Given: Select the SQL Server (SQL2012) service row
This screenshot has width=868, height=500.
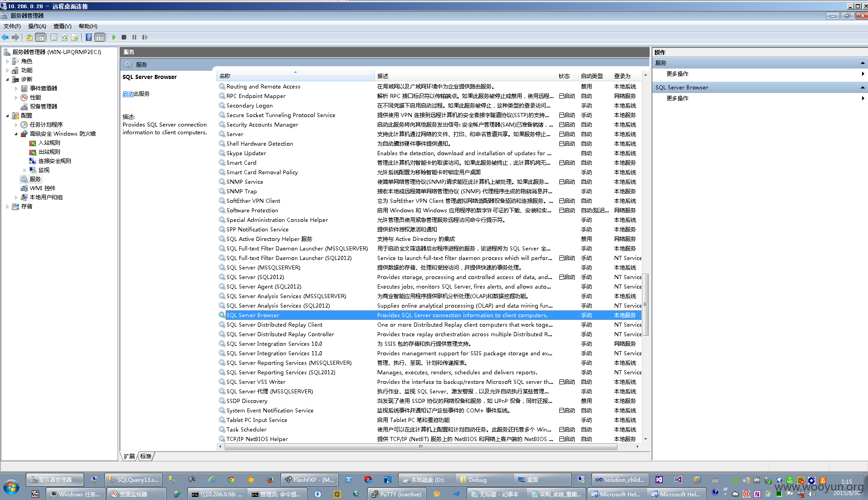Looking at the screenshot, I should click(x=429, y=277).
